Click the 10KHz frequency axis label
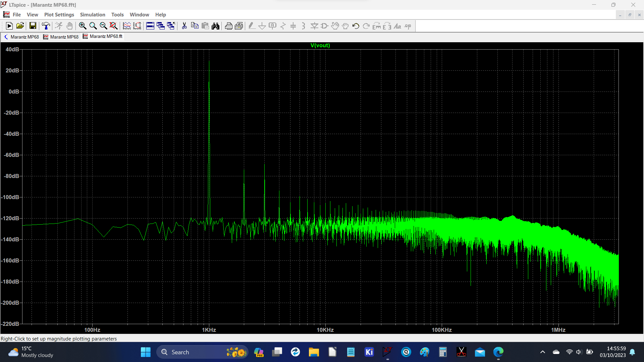Screen dimensions: 644x362 point(325,330)
